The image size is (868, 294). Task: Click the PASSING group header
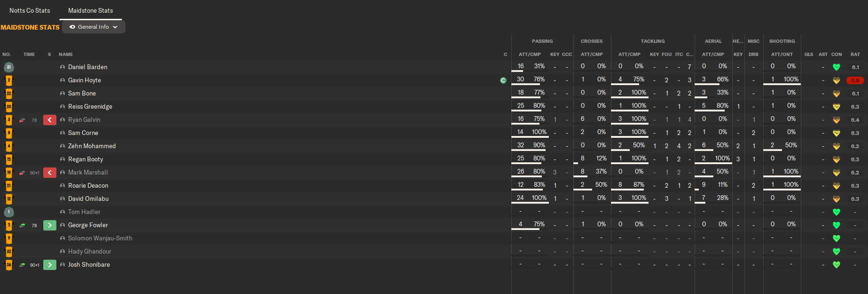(542, 41)
